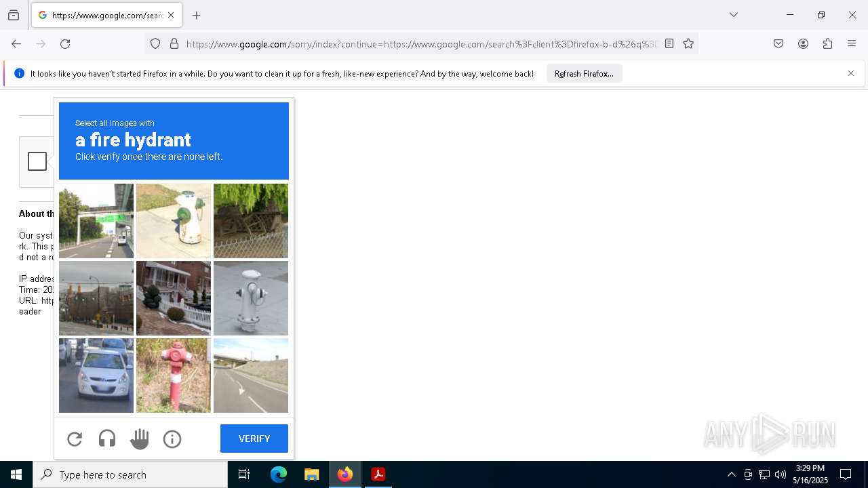Dismiss the Firefox refresh notification bar

tap(851, 73)
